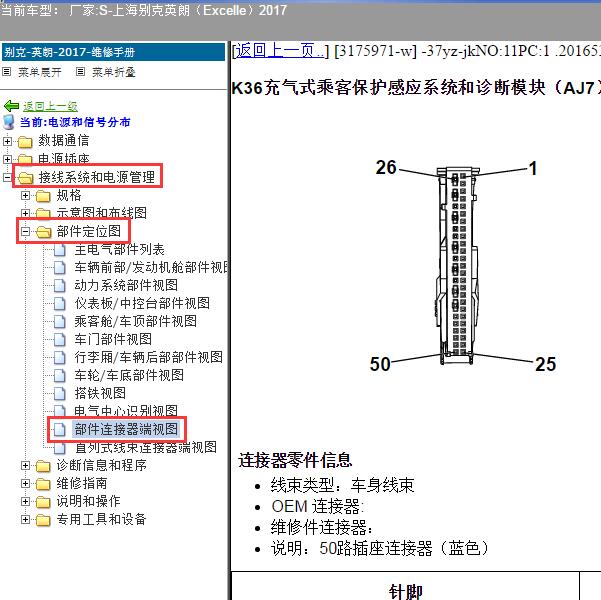Click the 规格 folder icon
Viewport: 601px width, 600px height.
coord(43,196)
